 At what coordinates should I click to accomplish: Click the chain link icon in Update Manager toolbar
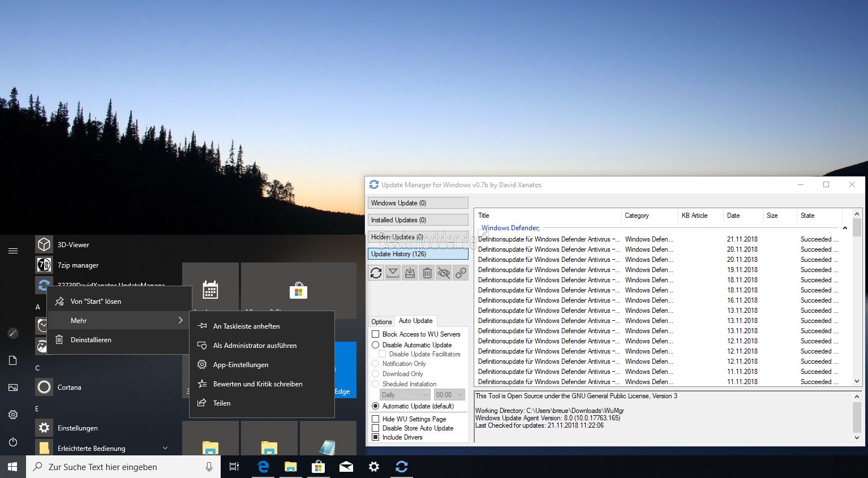461,273
